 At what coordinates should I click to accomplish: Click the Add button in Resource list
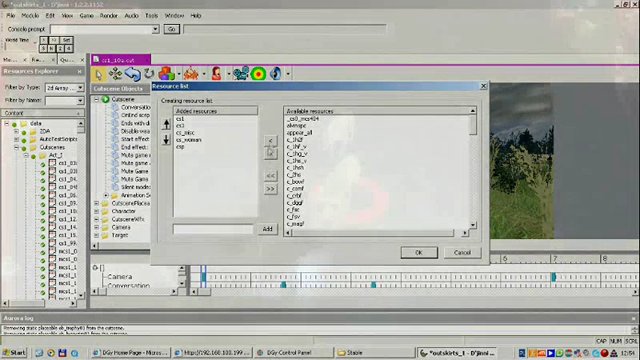coord(267,229)
